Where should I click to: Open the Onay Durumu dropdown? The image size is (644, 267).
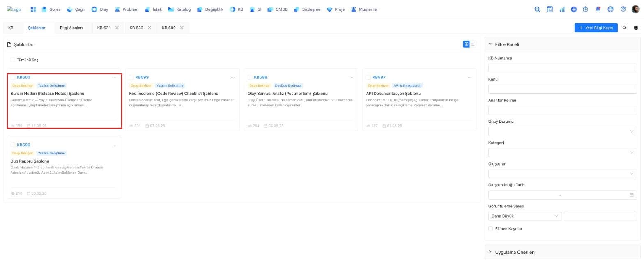tap(562, 131)
